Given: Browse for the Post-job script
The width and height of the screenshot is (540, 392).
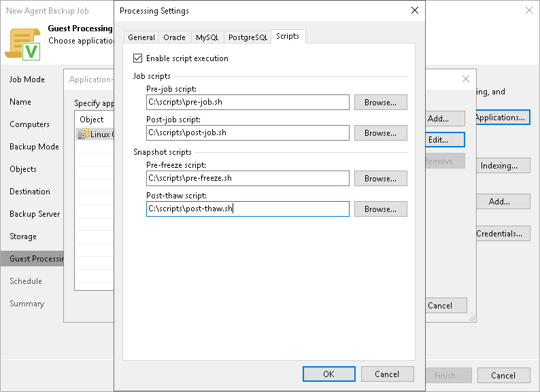Looking at the screenshot, I should [x=381, y=133].
